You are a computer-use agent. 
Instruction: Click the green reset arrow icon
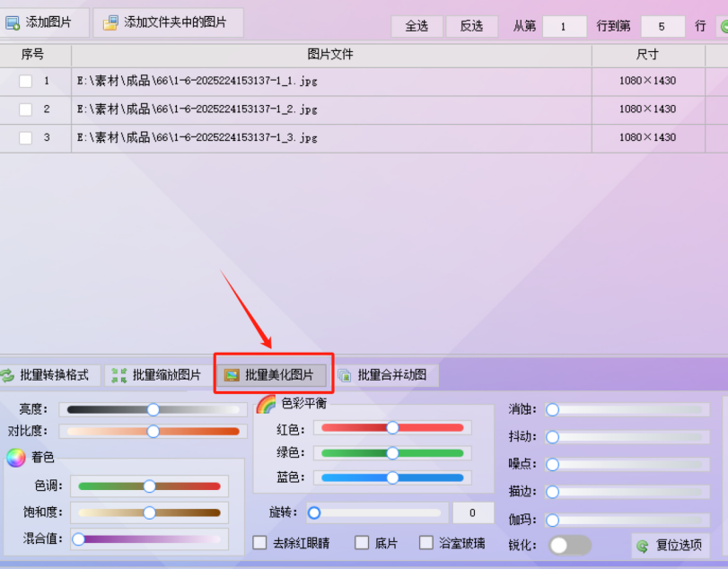point(643,546)
